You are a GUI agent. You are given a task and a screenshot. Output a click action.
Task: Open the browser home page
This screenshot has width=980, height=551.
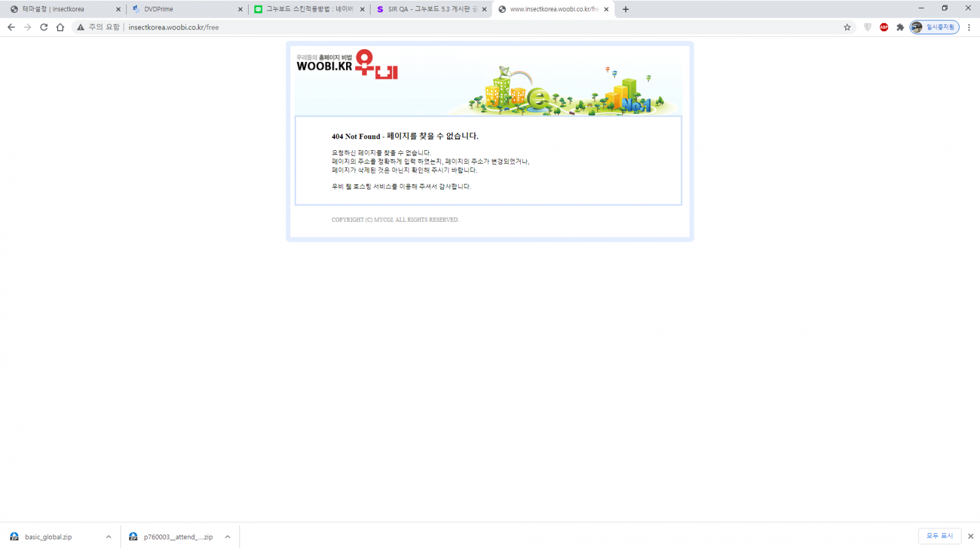point(60,27)
